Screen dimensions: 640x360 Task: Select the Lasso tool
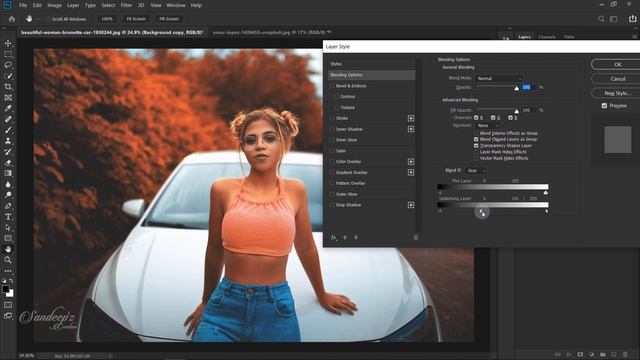point(8,65)
